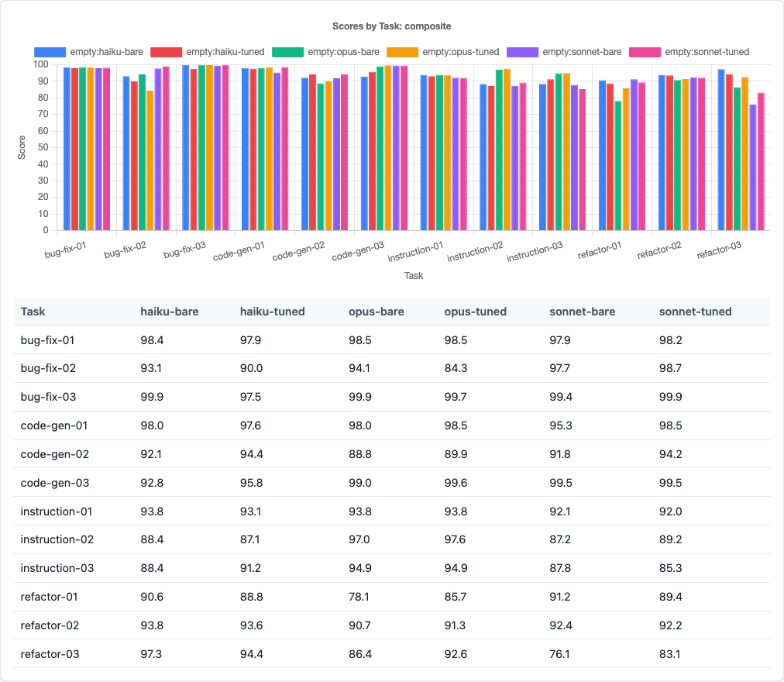The width and height of the screenshot is (784, 682).
Task: Click the opus-tuned table header
Action: coord(476,310)
